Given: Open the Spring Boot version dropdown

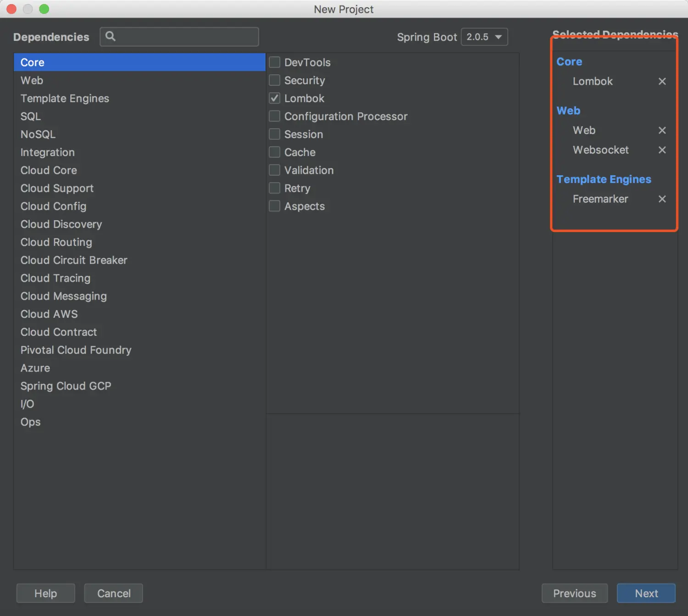Looking at the screenshot, I should click(484, 37).
